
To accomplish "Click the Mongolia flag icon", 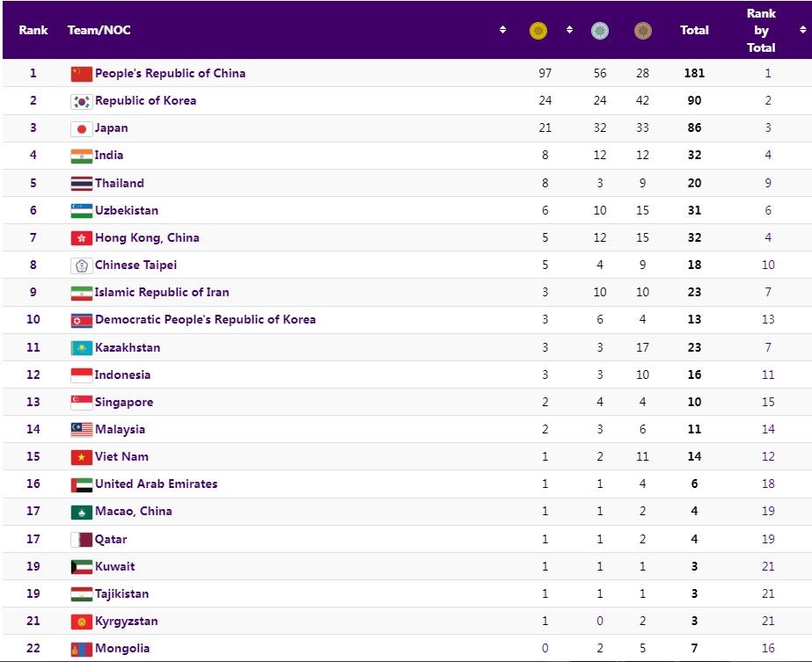I will pyautogui.click(x=81, y=649).
